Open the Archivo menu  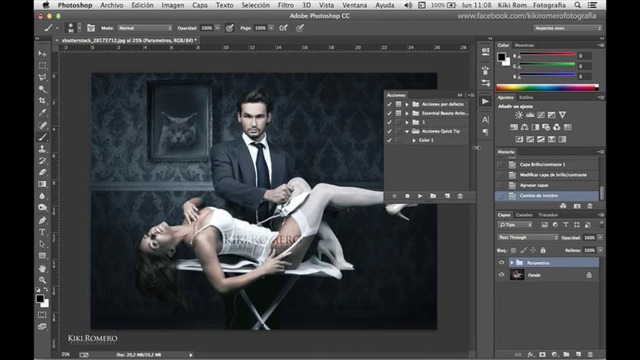(x=112, y=5)
